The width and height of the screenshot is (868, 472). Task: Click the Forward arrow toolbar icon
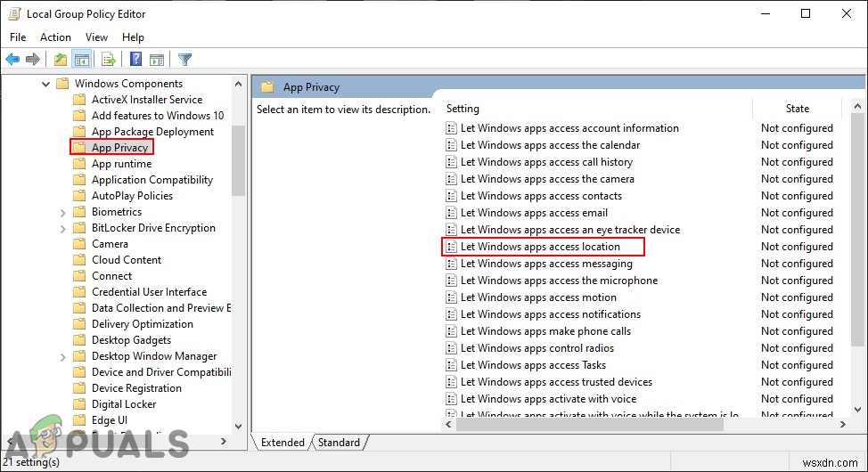(x=33, y=59)
